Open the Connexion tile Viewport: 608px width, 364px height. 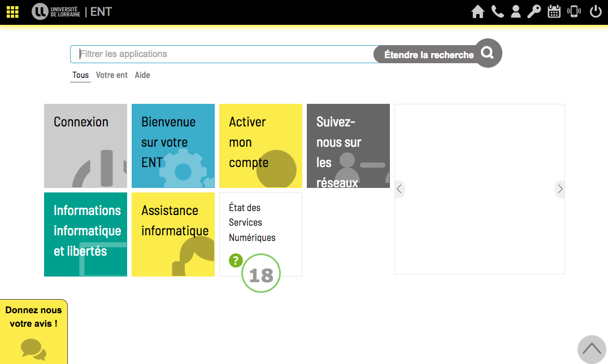click(x=85, y=146)
